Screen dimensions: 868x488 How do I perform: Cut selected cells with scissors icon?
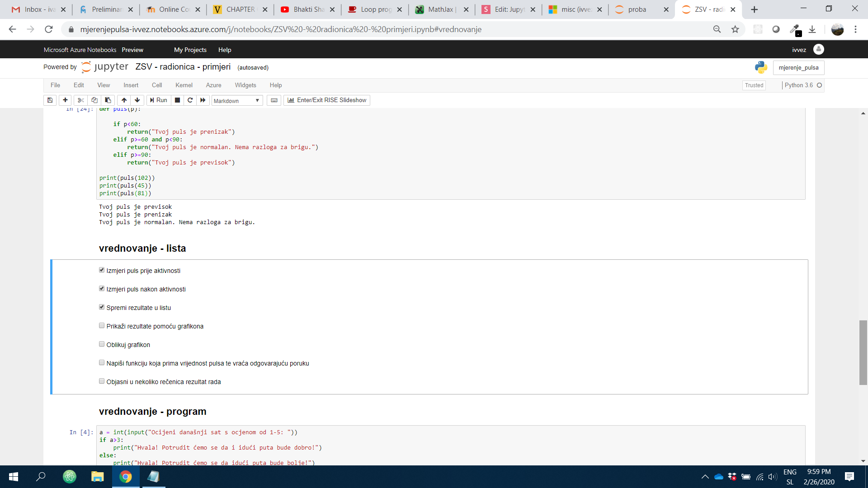point(81,100)
